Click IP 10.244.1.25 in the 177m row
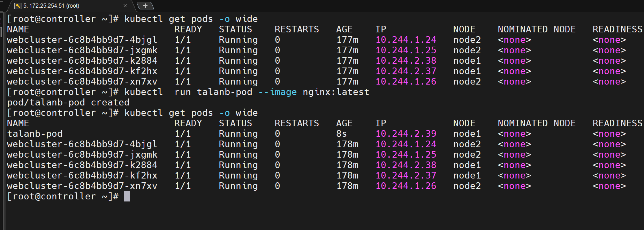Screen dimensions: 644x230 [406, 50]
